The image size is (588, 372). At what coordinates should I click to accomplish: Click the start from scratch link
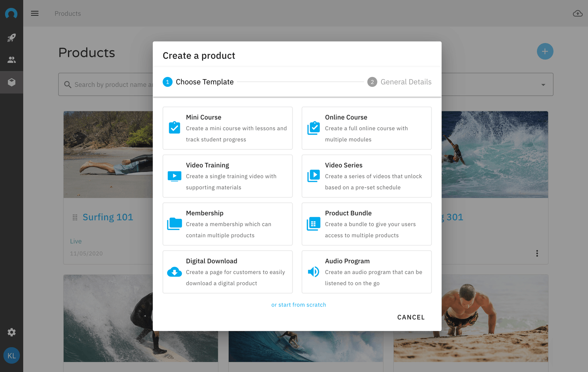tap(298, 305)
